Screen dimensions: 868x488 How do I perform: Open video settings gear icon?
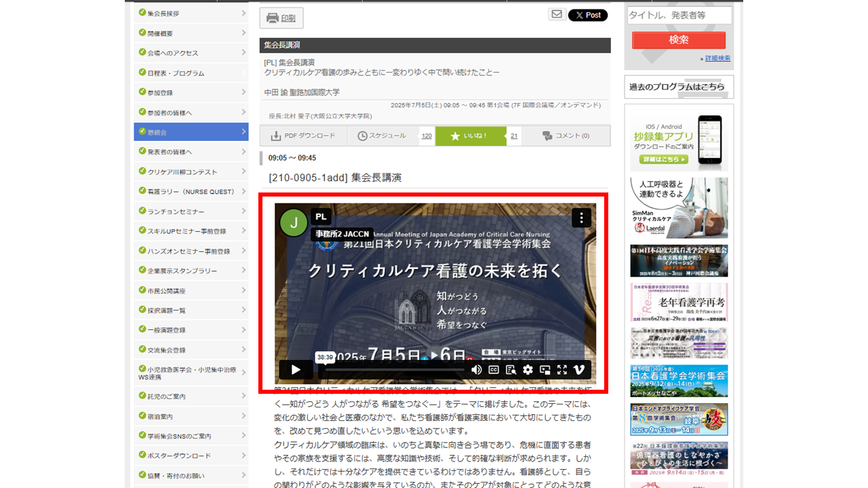(528, 369)
